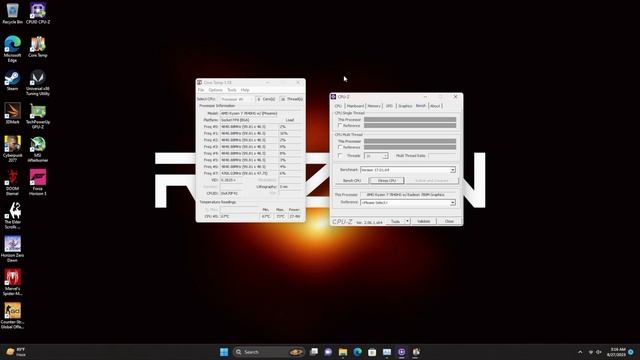The image size is (640, 360).
Task: Switch to CPU-Z taskbar icon
Action: click(402, 352)
